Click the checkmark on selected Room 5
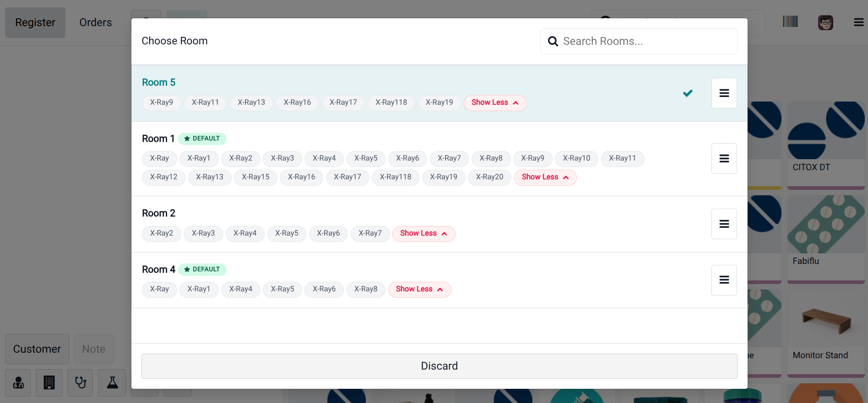 coord(688,93)
